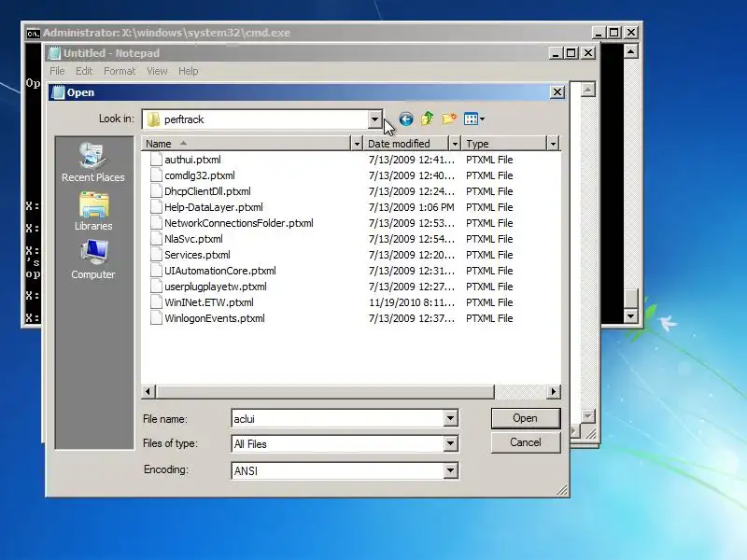
Task: Expand the Encoding dropdown
Action: tap(450, 471)
